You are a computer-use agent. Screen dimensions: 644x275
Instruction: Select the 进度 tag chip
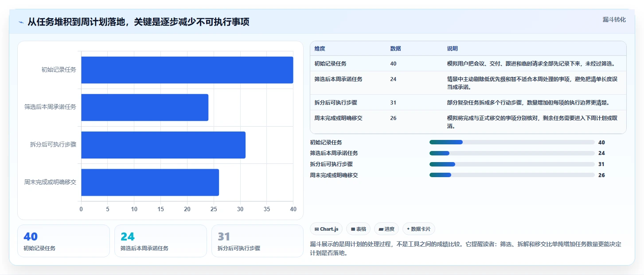tap(386, 229)
